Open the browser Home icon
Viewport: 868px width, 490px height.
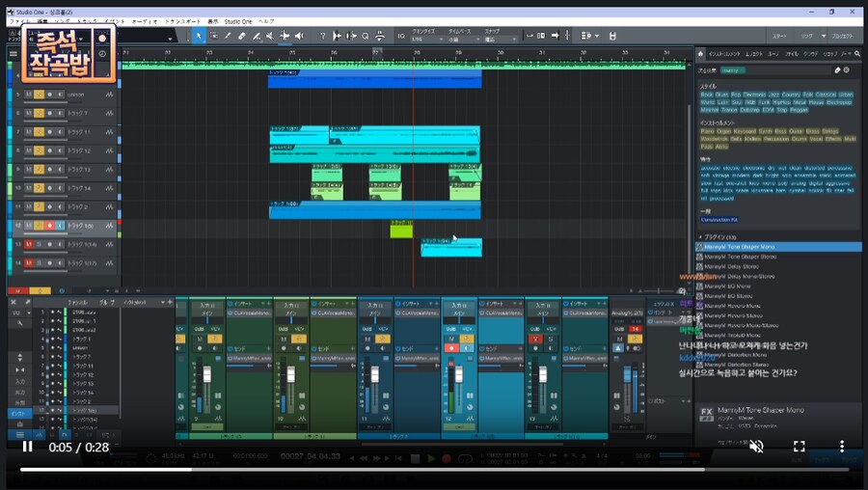coord(700,54)
